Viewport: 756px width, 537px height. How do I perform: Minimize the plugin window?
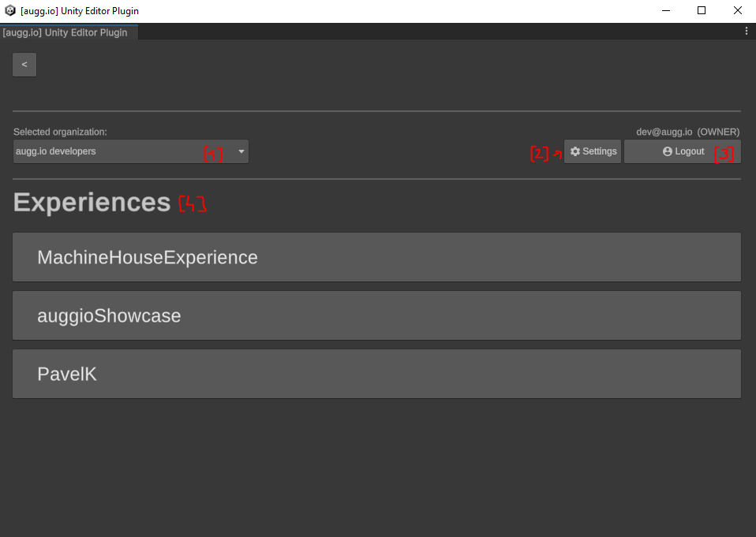click(665, 11)
